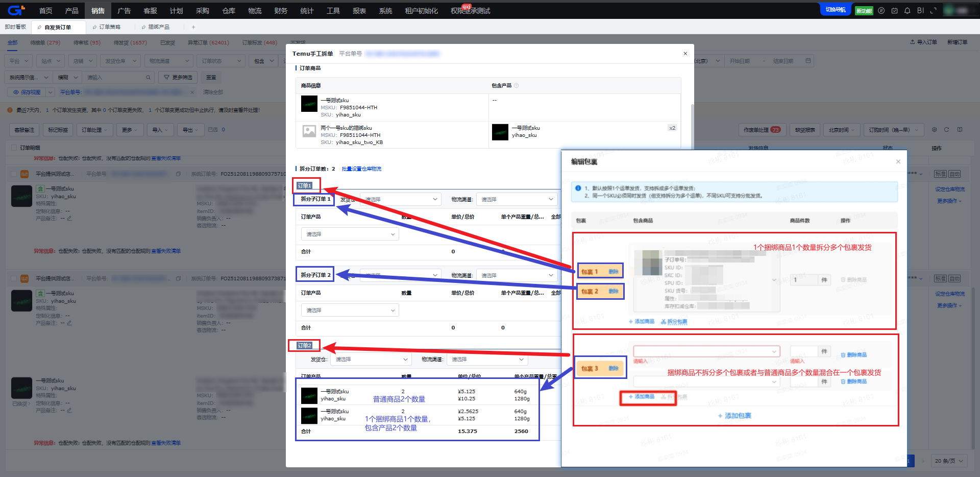The width and height of the screenshot is (980, 477).
Task: Tick the 订单明细 select-all checkbox
Action: tap(14, 148)
